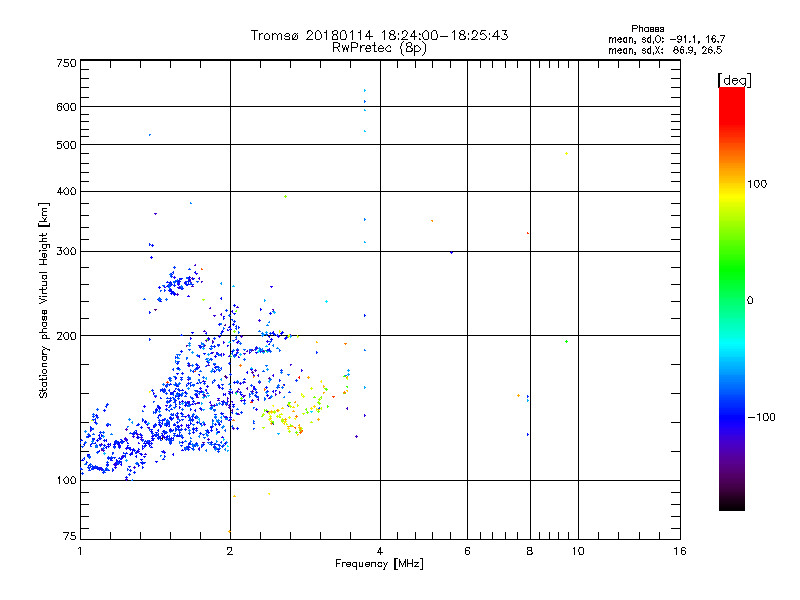Click the y-axis tick label '600'
The image size is (800, 600).
(66, 107)
